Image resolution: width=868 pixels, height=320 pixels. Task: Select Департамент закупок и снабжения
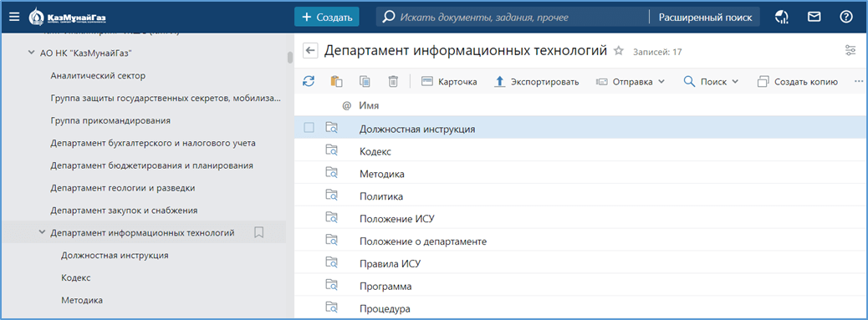tap(124, 211)
